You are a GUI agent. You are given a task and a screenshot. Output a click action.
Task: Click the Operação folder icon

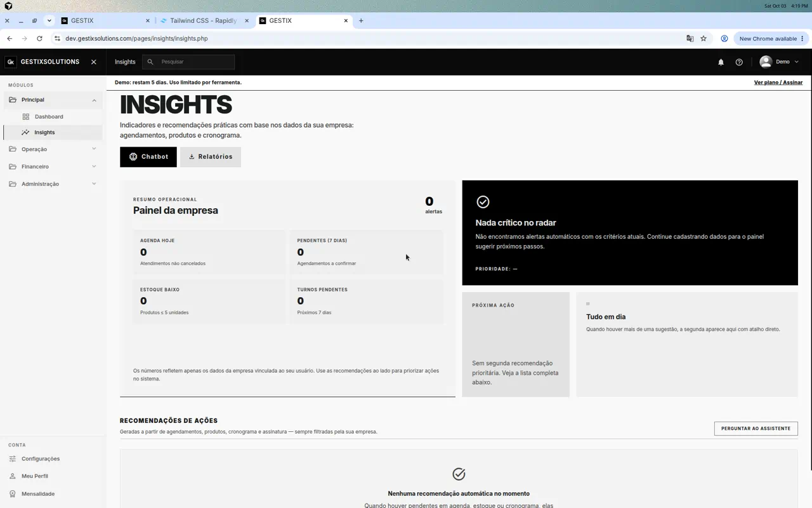point(13,149)
